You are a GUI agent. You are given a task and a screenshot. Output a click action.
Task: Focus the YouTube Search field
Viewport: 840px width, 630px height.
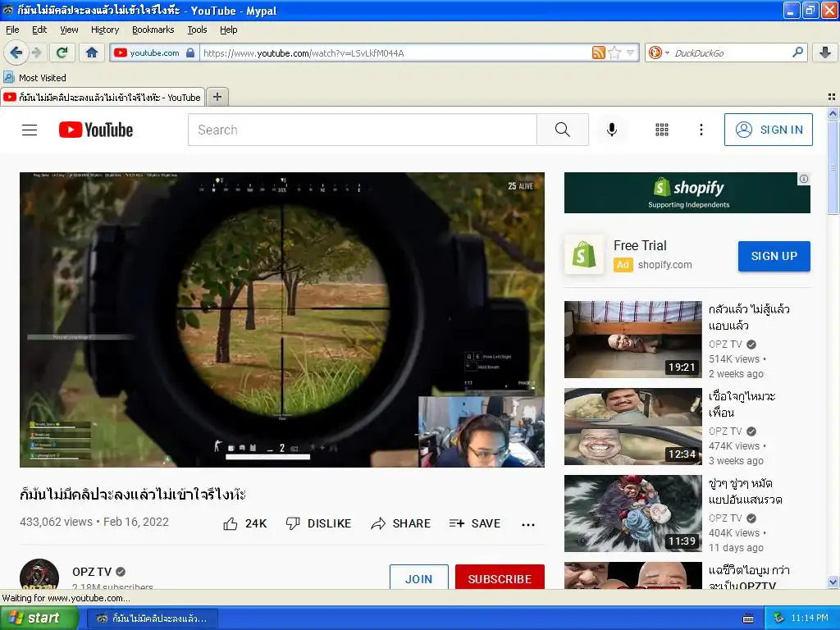362,130
